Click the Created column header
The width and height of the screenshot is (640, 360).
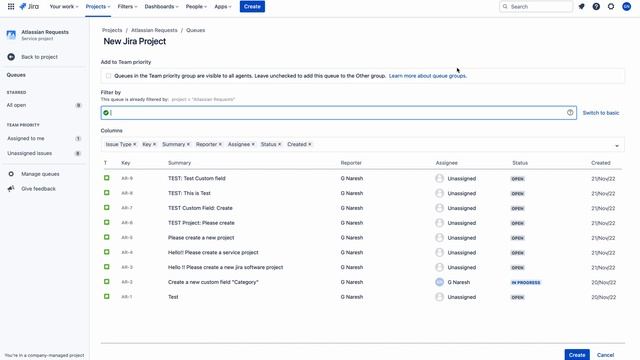(x=601, y=163)
